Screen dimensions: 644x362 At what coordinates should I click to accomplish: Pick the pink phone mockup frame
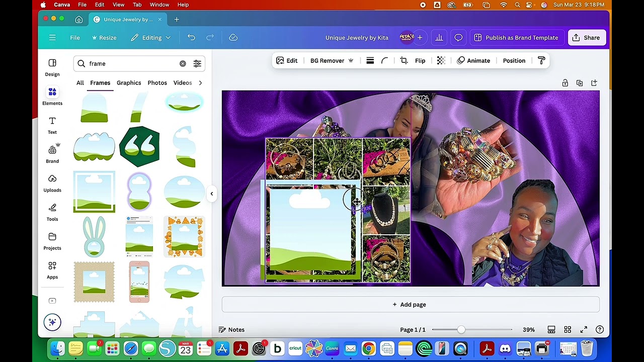click(x=139, y=282)
